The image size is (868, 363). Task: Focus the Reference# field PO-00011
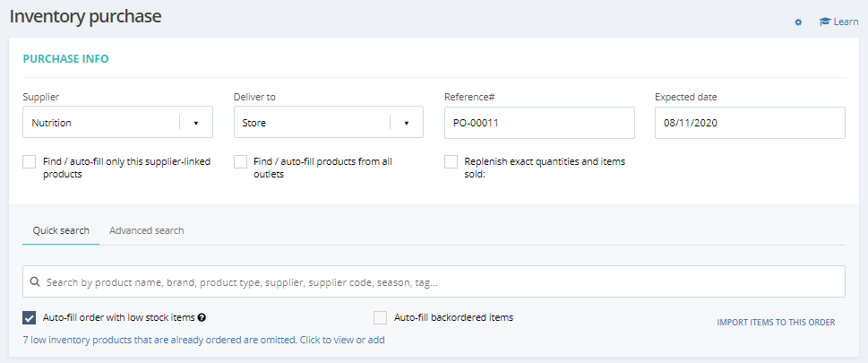[538, 123]
